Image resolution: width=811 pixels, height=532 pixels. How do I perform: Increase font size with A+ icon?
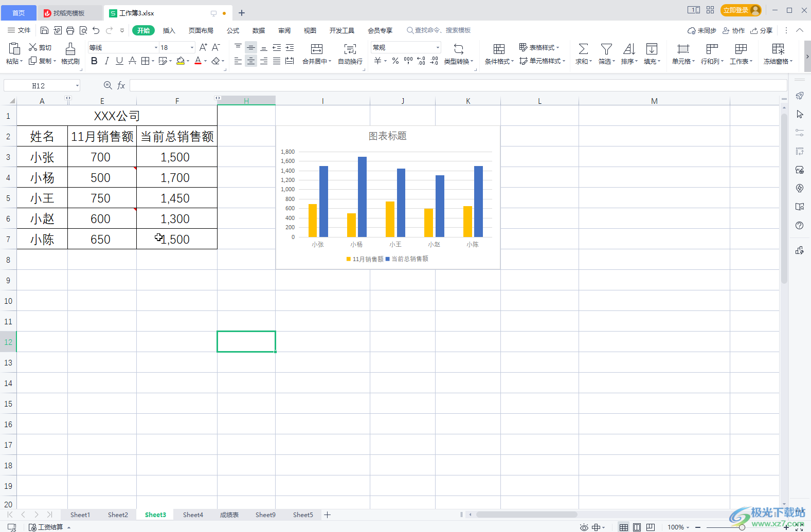[x=203, y=47]
